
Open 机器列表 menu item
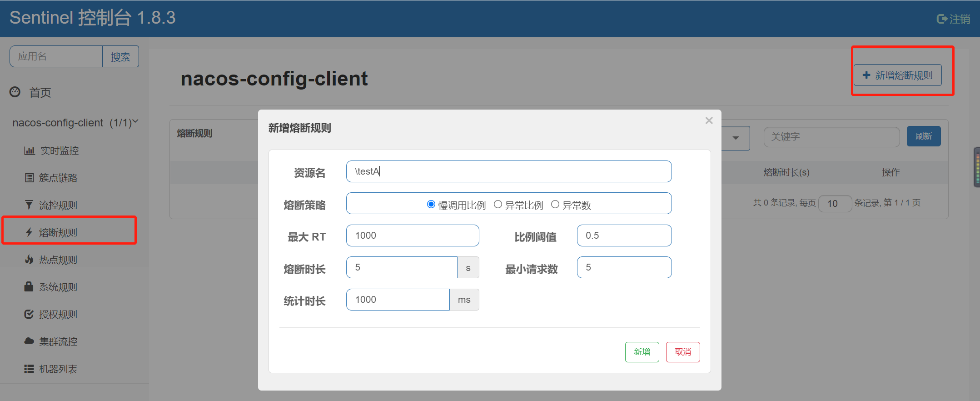click(58, 369)
